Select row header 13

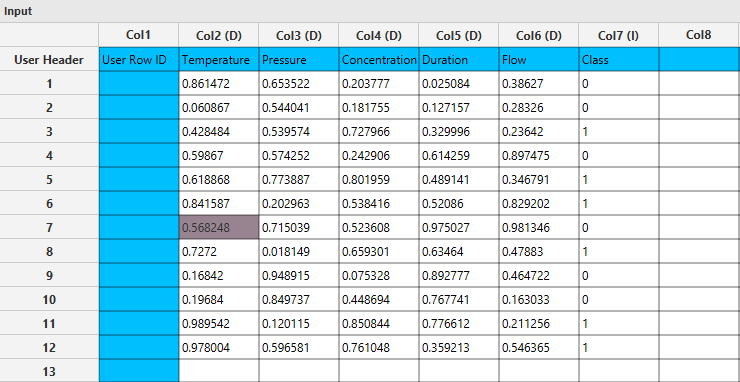click(x=49, y=371)
